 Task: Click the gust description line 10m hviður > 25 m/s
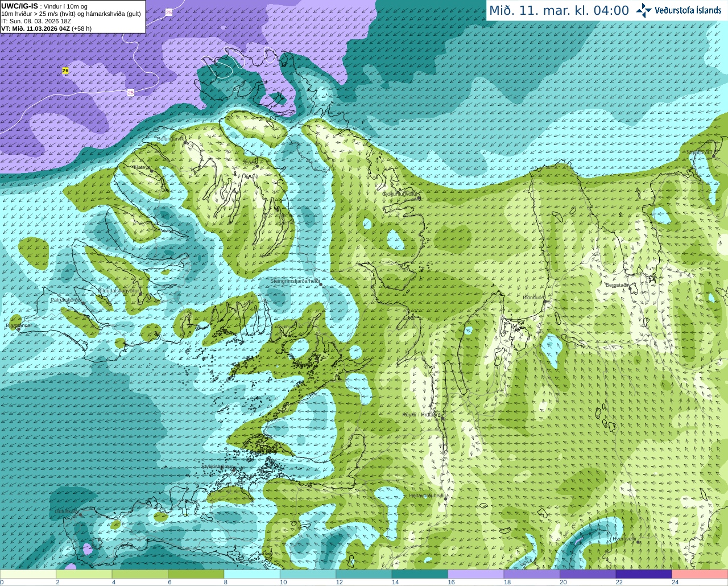[71, 14]
